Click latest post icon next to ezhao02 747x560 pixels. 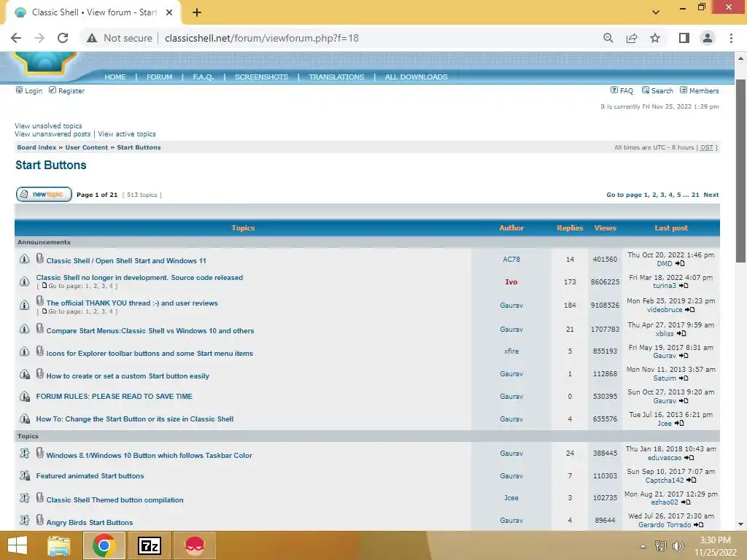(686, 502)
